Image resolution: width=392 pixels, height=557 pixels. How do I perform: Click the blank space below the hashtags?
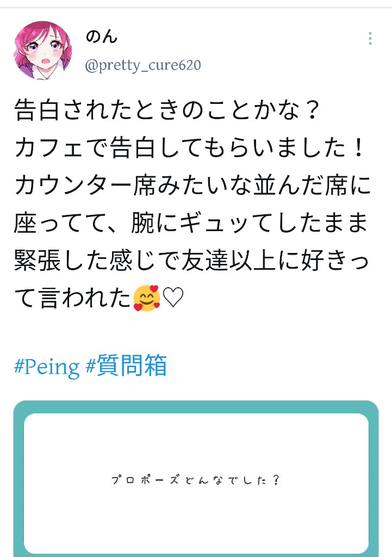click(196, 386)
